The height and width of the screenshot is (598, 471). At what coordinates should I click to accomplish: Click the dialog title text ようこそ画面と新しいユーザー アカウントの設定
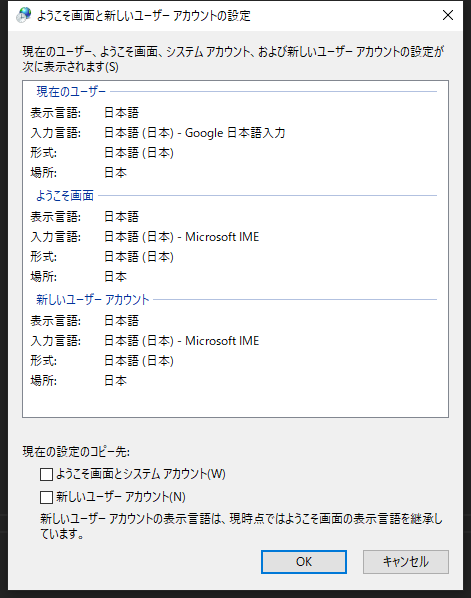tap(144, 16)
